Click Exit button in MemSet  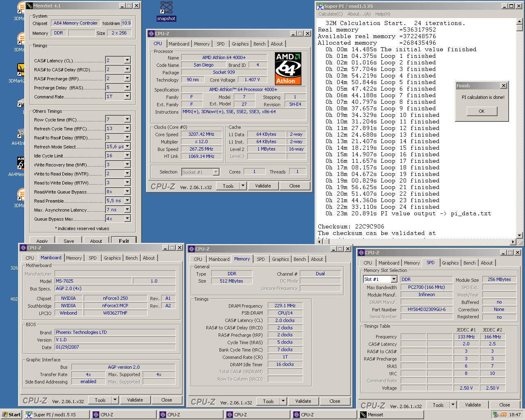point(124,241)
